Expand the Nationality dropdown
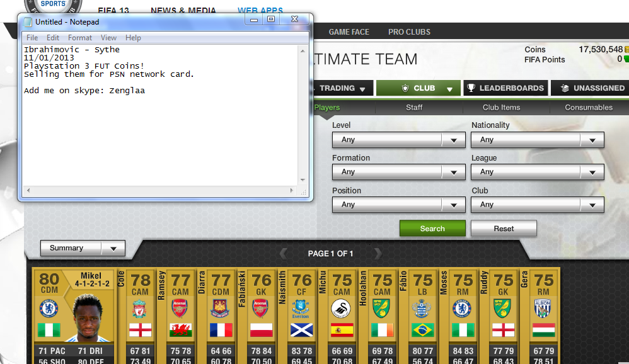Image resolution: width=629 pixels, height=364 pixels. point(538,140)
